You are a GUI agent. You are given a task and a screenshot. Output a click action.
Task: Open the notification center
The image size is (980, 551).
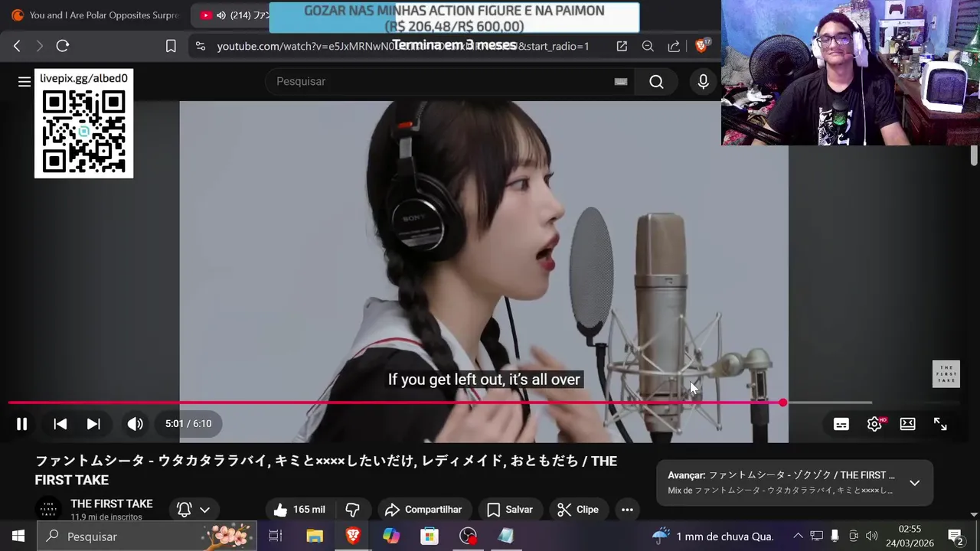(955, 536)
